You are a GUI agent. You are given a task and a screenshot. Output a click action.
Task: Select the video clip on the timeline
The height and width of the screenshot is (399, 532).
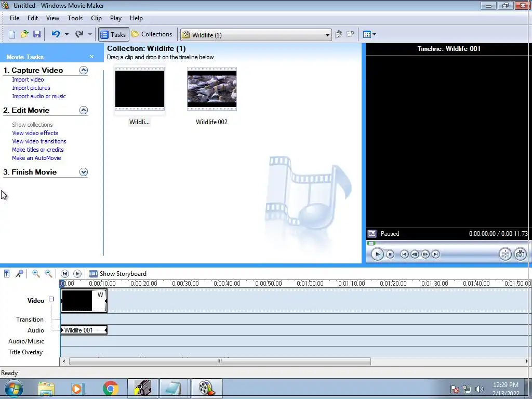pos(84,301)
